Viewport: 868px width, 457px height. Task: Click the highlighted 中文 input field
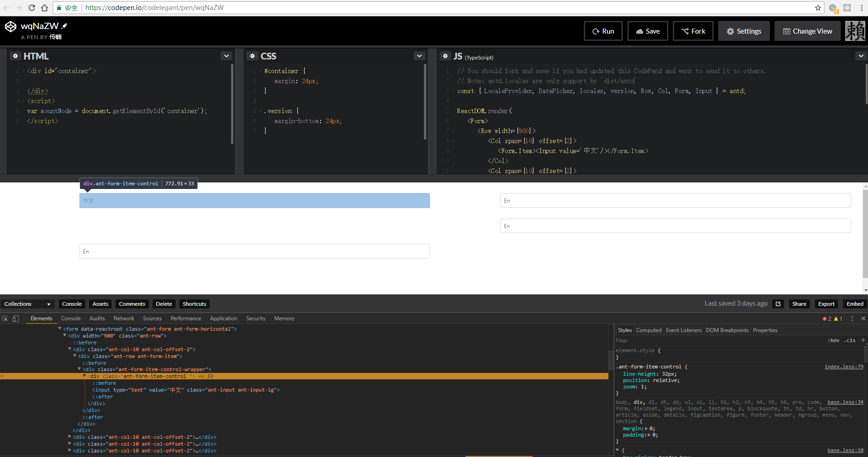coord(254,201)
